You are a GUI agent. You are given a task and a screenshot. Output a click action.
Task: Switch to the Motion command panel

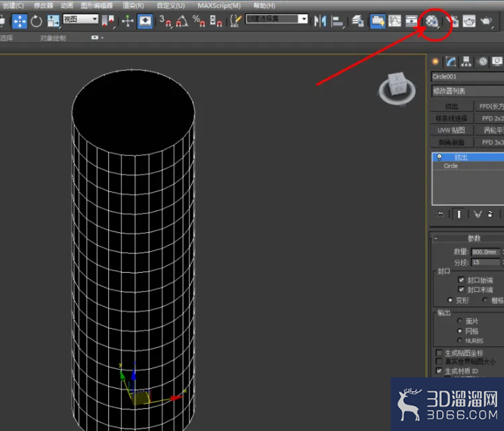click(x=482, y=61)
